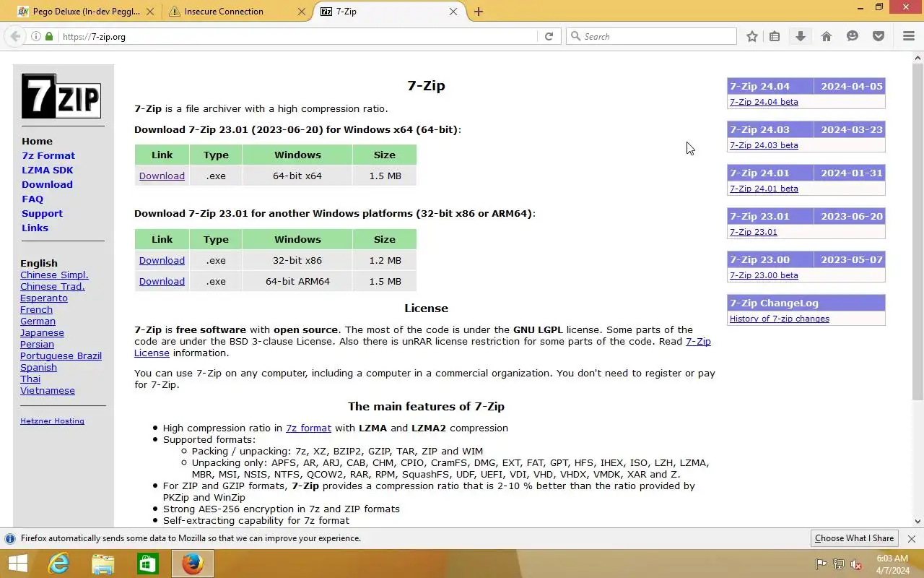Viewport: 924px width, 578px height.
Task: Switch language to Portuguese Brazil
Action: point(61,355)
